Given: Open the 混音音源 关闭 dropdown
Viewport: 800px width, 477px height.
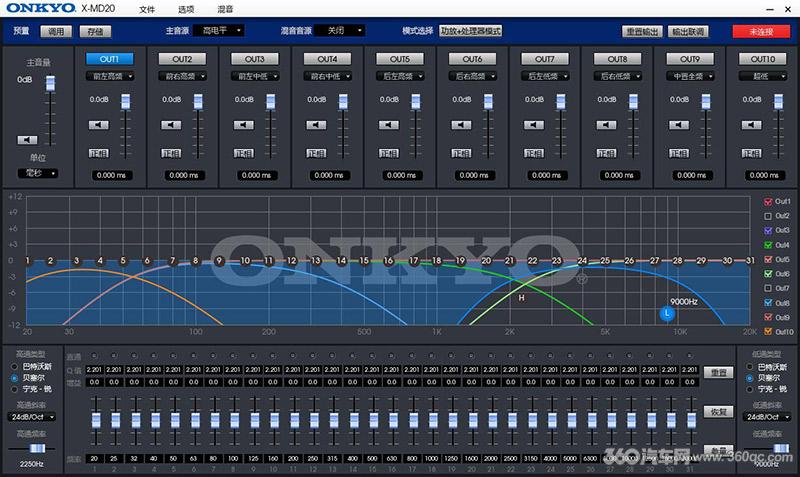Looking at the screenshot, I should pos(339,31).
